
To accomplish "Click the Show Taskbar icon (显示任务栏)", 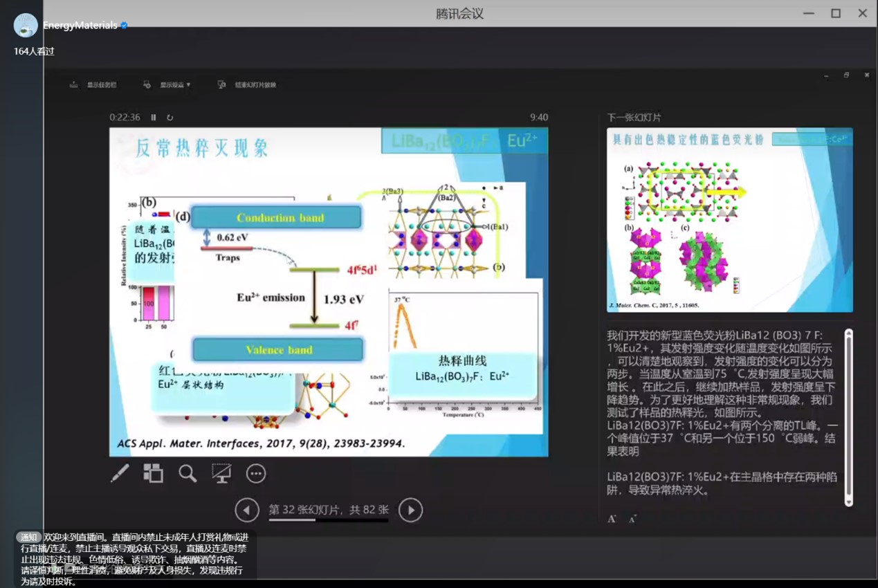I will coord(73,85).
